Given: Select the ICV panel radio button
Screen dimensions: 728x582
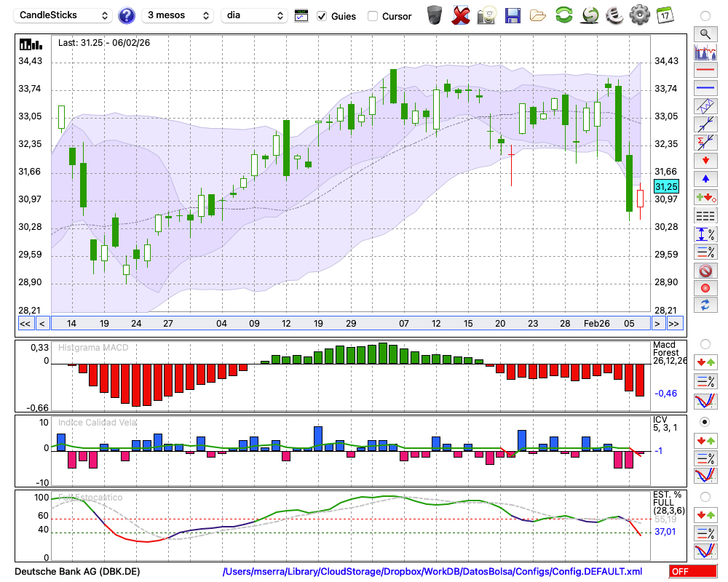Looking at the screenshot, I should pyautogui.click(x=705, y=422).
